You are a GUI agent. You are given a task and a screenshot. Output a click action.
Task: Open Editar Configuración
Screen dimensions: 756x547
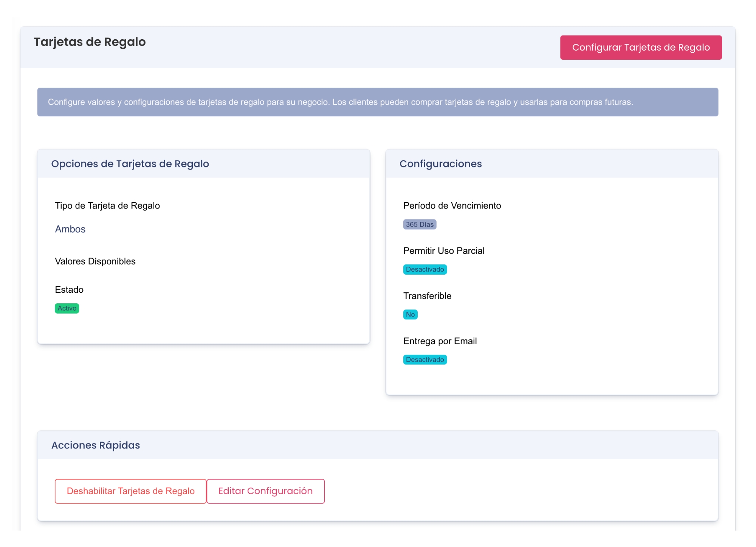click(265, 491)
